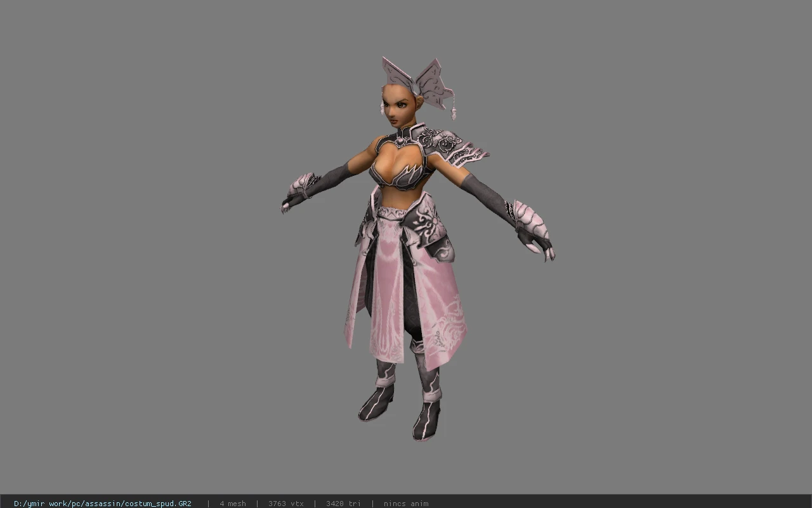Click the '4 mesh' status bar entry

click(233, 504)
